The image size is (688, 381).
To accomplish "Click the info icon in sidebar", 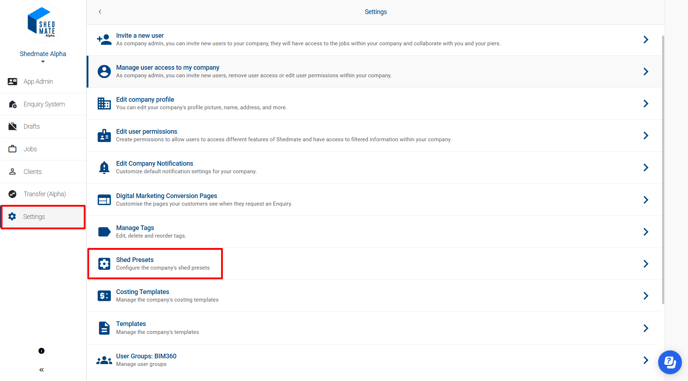I will (41, 351).
